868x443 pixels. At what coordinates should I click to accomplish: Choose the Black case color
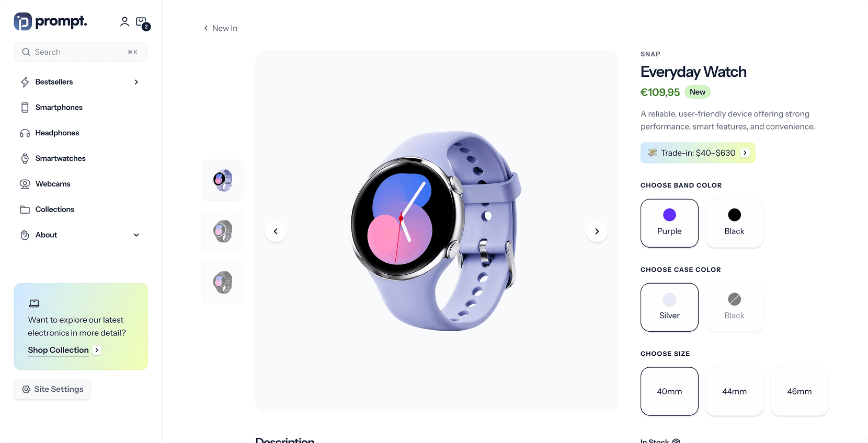(x=734, y=307)
